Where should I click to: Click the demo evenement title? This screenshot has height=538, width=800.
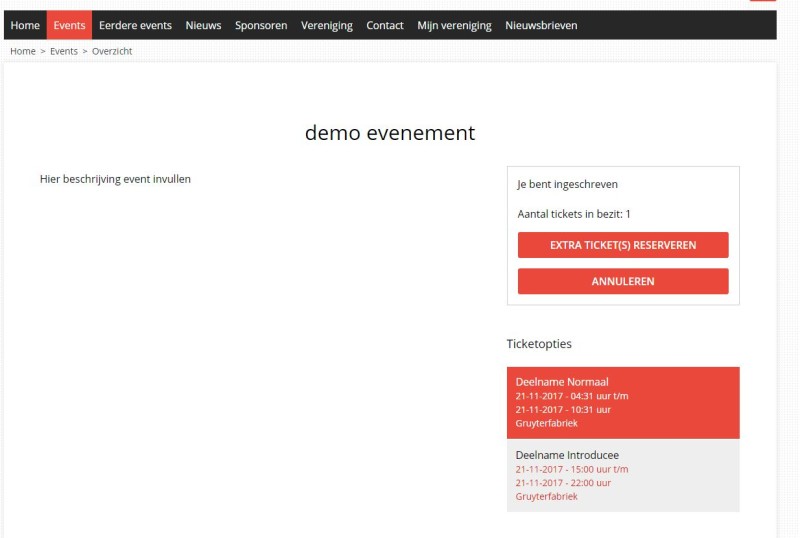[390, 133]
